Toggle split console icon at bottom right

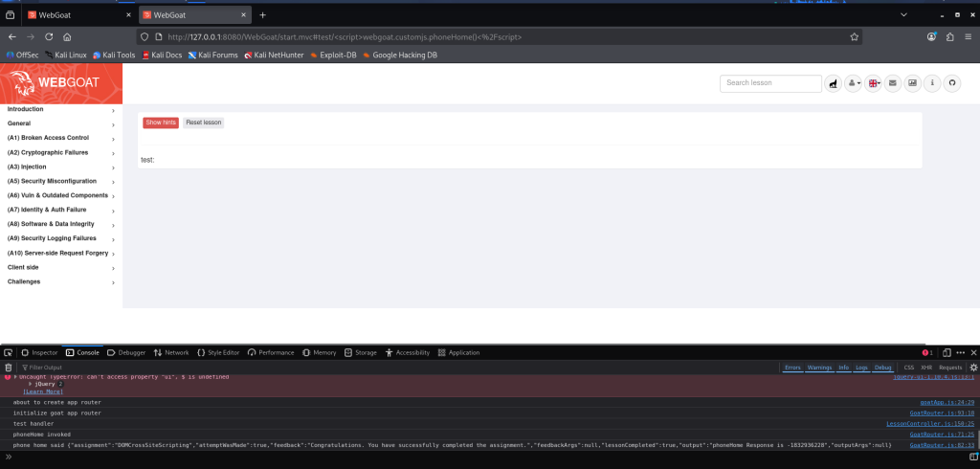[x=973, y=457]
